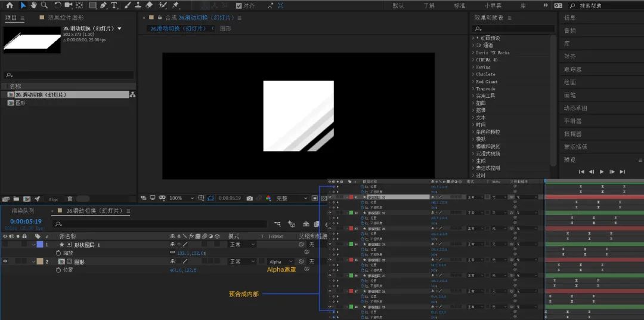This screenshot has height=320, width=644.
Task: Open blend mode dropdown for 图形 layer
Action: (242, 261)
